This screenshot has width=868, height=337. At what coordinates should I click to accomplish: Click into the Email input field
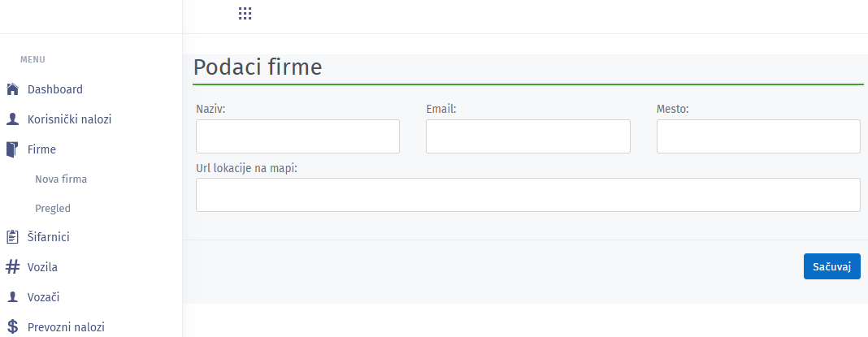tap(527, 136)
